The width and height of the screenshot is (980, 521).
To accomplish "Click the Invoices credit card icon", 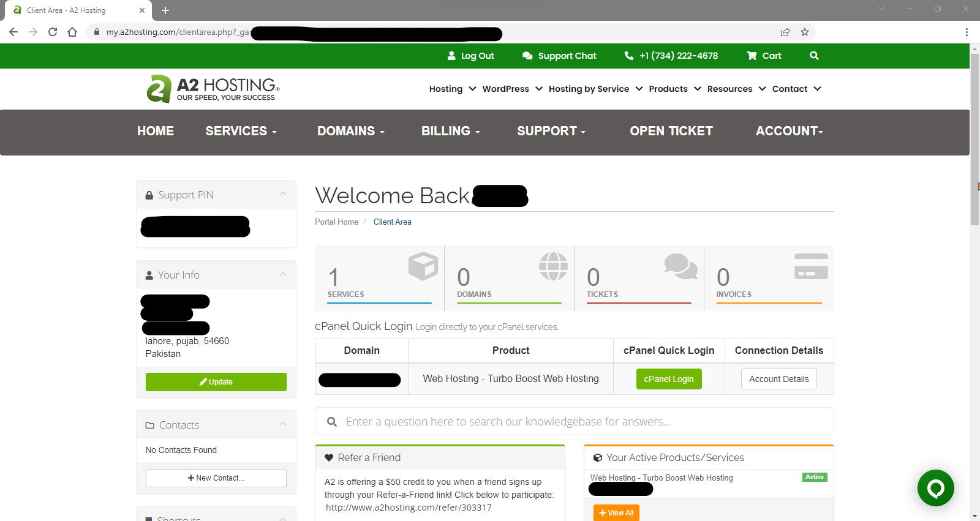I will coord(811,266).
